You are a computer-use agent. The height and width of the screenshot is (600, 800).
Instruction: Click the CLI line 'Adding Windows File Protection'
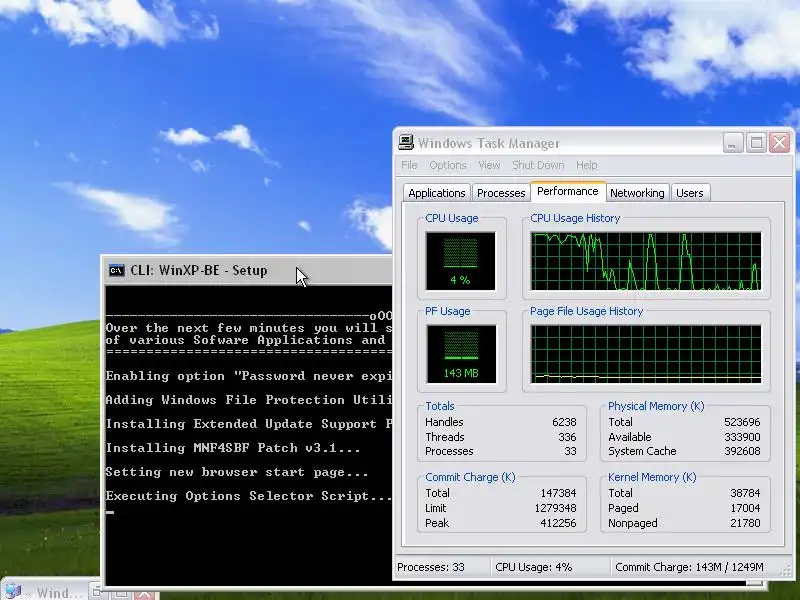click(x=249, y=400)
